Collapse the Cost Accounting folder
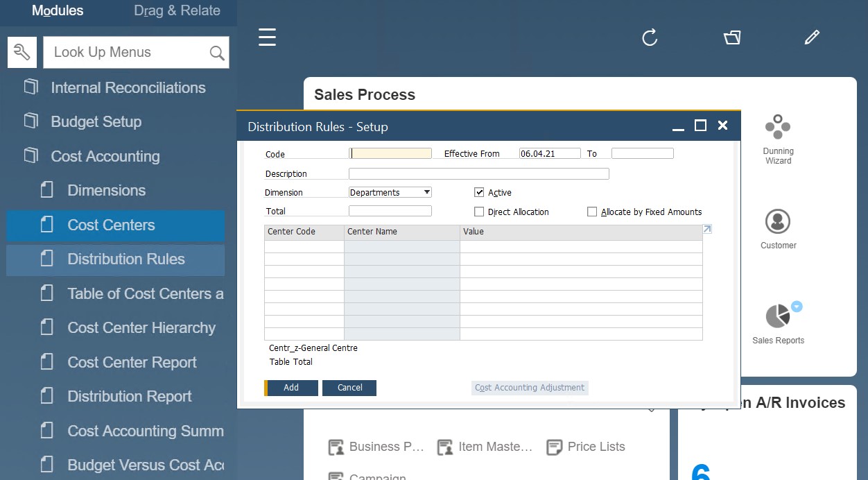This screenshot has height=480, width=868. point(105,156)
